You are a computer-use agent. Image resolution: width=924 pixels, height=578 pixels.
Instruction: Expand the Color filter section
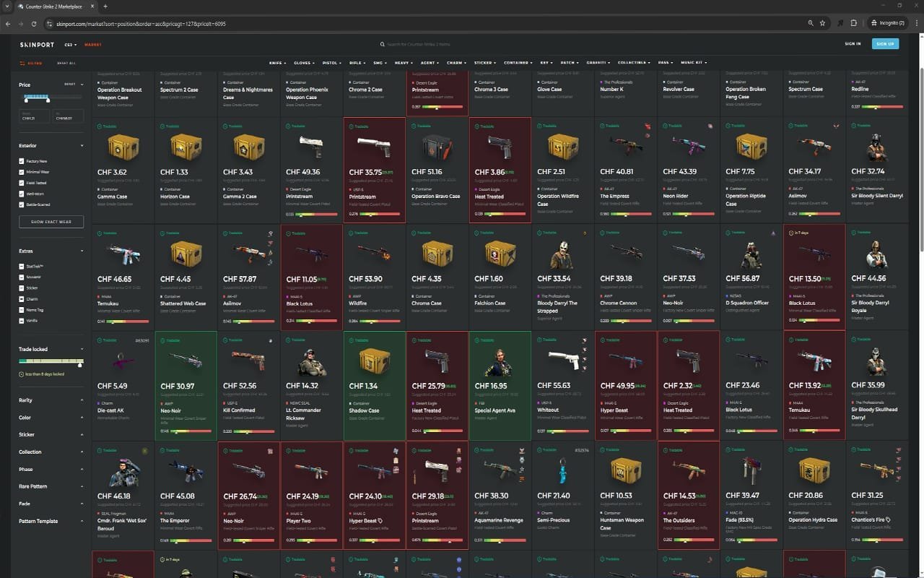coord(51,418)
